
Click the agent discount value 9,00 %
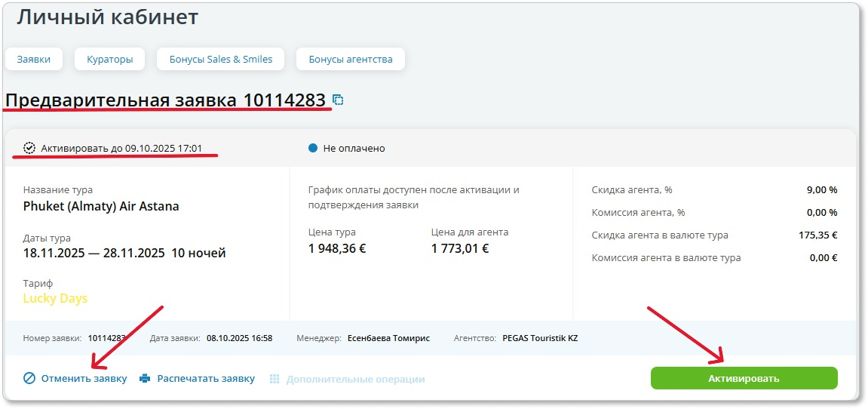(821, 190)
